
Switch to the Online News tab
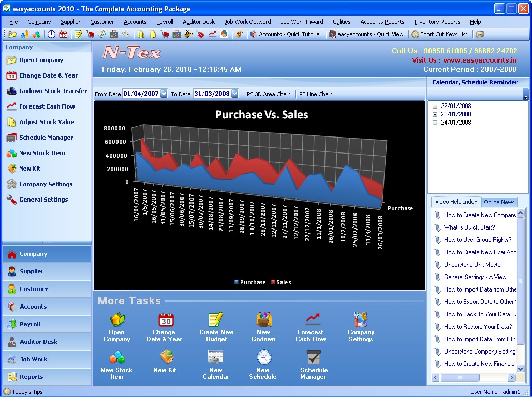(x=499, y=202)
